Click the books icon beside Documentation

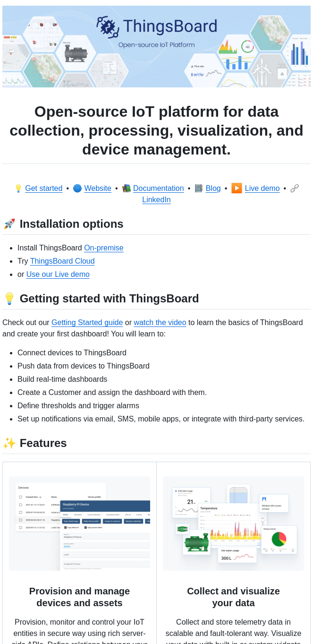click(x=127, y=188)
